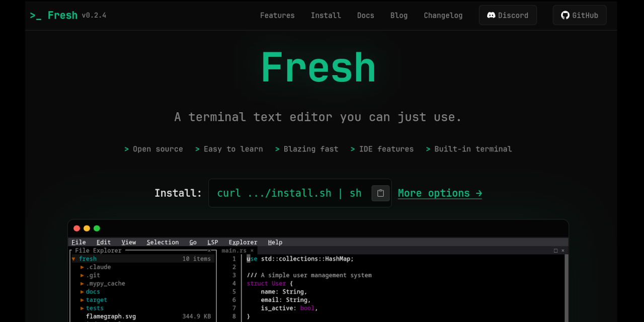
Task: Click the maximize split square icon
Action: pyautogui.click(x=555, y=251)
